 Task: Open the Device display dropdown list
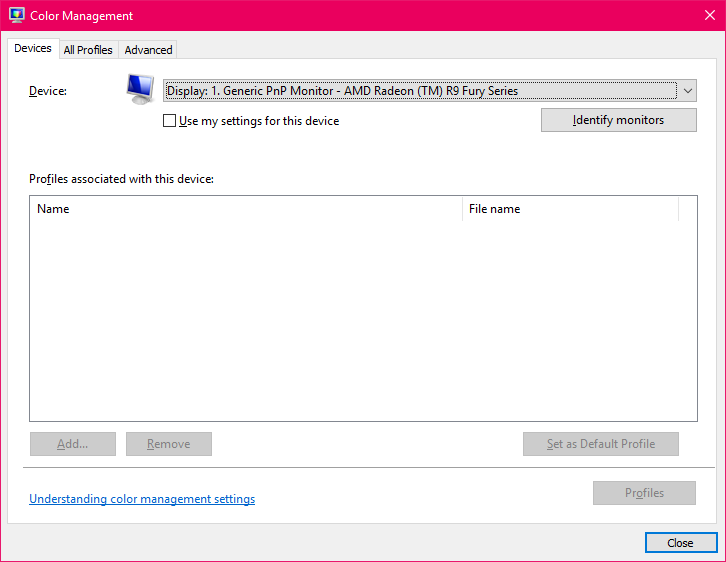(430, 91)
